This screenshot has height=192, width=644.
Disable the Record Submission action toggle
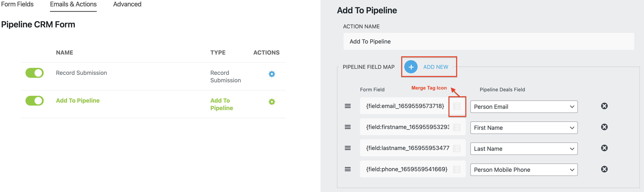point(34,73)
